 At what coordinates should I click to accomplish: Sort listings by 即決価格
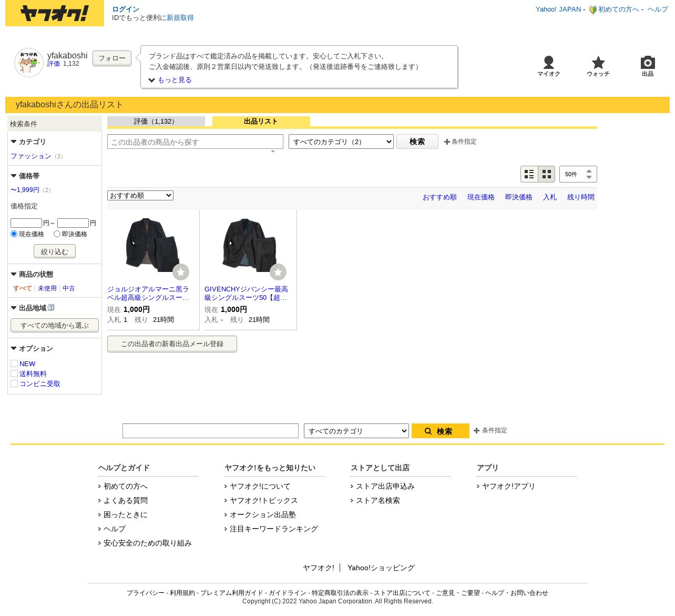point(519,197)
